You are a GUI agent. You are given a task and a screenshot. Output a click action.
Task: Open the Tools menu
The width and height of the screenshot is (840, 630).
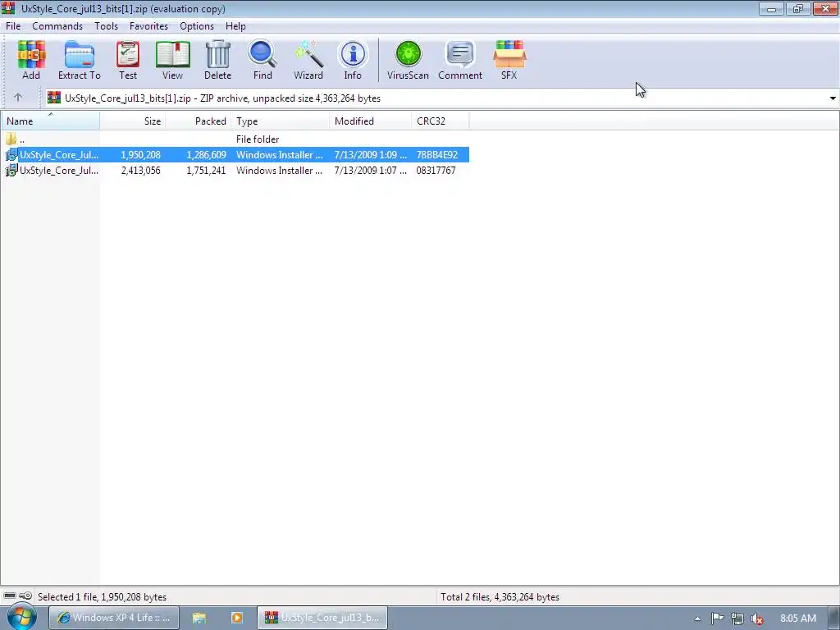click(x=106, y=25)
